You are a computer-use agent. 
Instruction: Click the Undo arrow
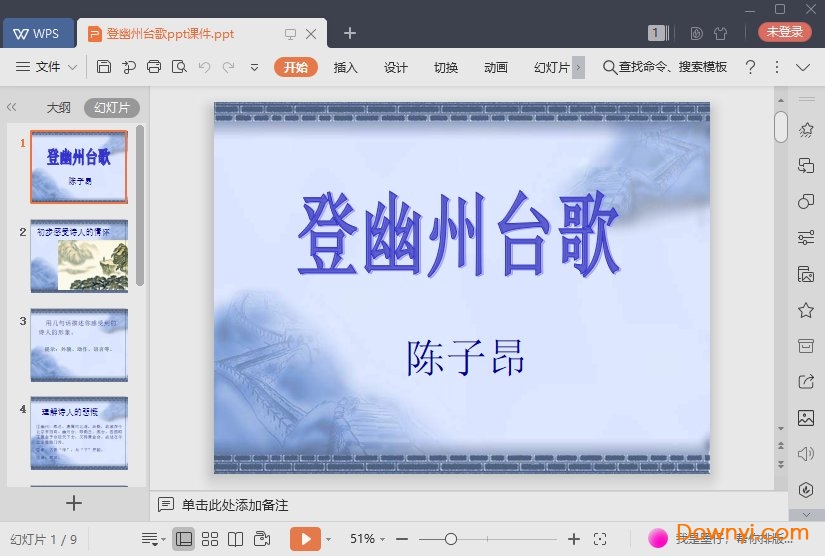tap(204, 67)
